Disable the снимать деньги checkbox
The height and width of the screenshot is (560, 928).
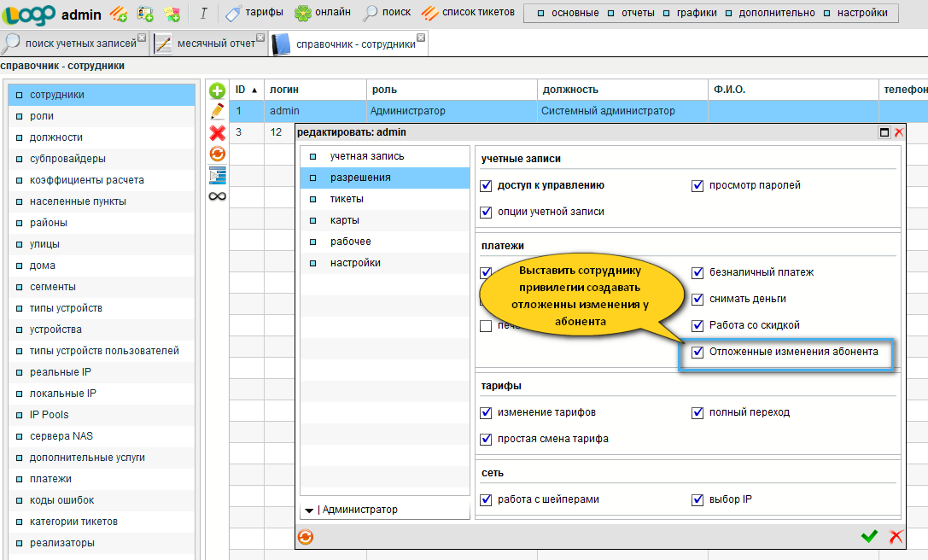[697, 299]
